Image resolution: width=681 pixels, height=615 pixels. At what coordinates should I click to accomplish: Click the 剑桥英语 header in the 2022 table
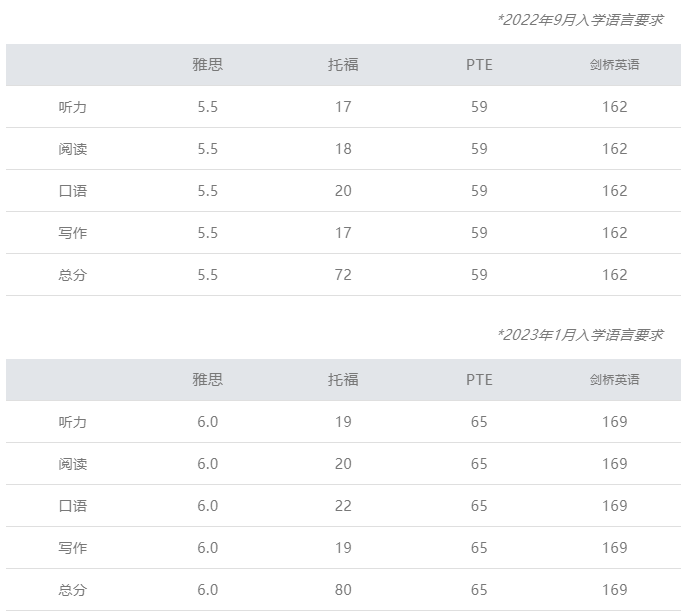click(x=615, y=65)
